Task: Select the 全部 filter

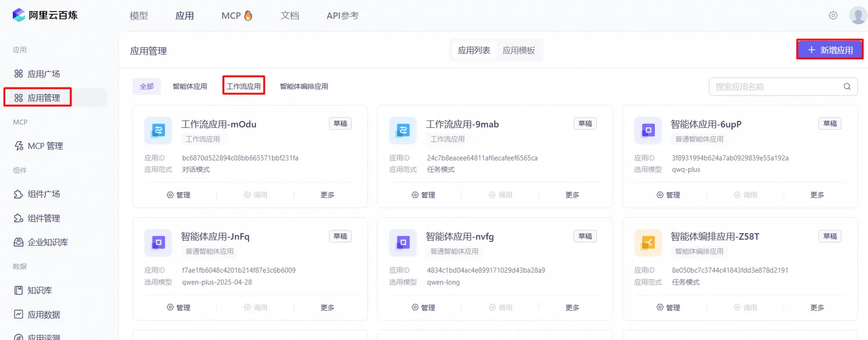Action: pos(147,86)
